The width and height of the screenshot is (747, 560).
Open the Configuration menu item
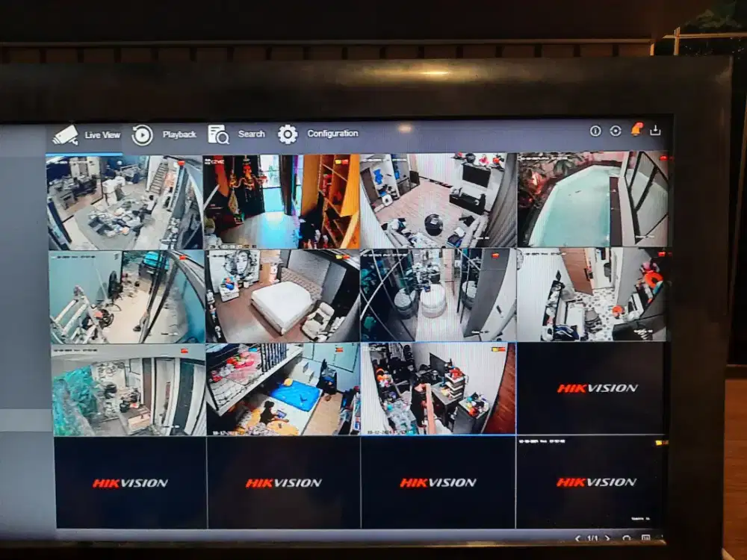point(332,133)
